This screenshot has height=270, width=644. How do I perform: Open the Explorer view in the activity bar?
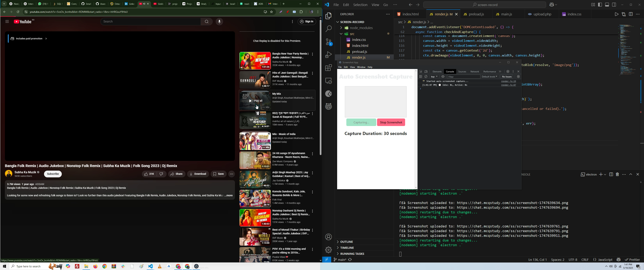tap(329, 16)
